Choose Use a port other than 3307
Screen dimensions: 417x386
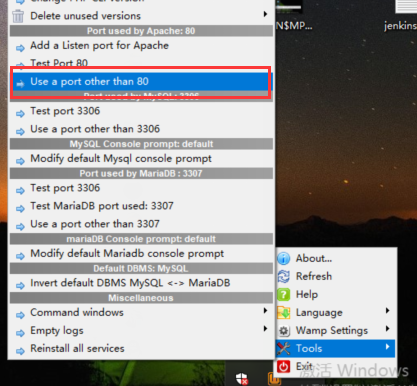click(x=141, y=224)
